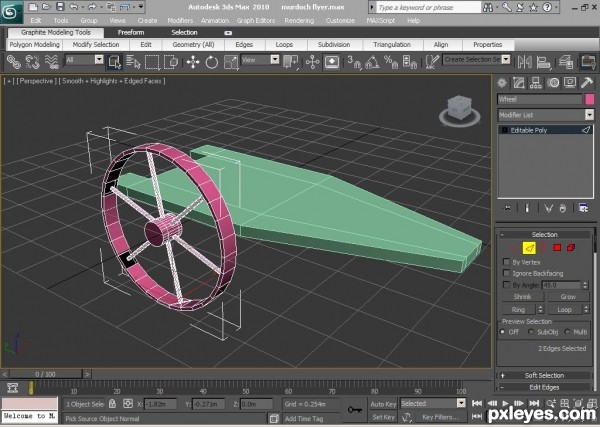This screenshot has width=600, height=427.
Task: Open the Polygon Modeling ribbon panel
Action: [x=34, y=45]
